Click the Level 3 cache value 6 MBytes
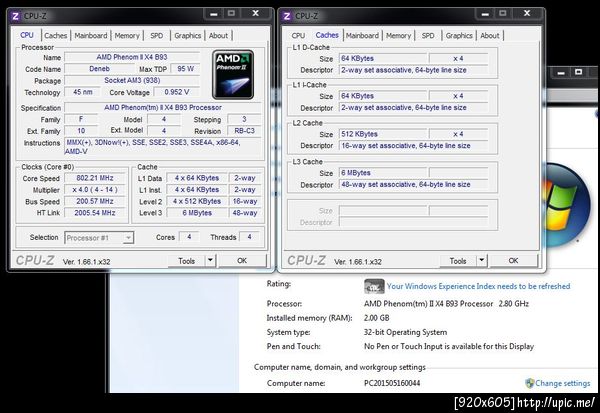600x413 pixels. 197,213
